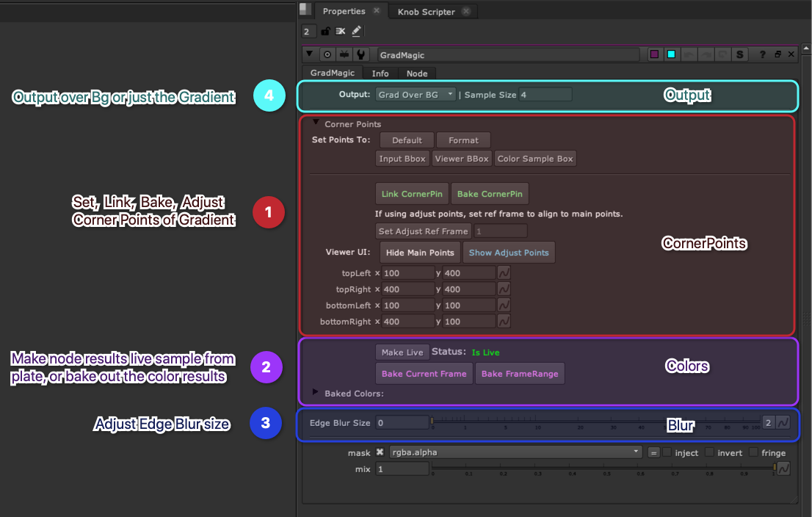Check the fringe option

pos(754,453)
